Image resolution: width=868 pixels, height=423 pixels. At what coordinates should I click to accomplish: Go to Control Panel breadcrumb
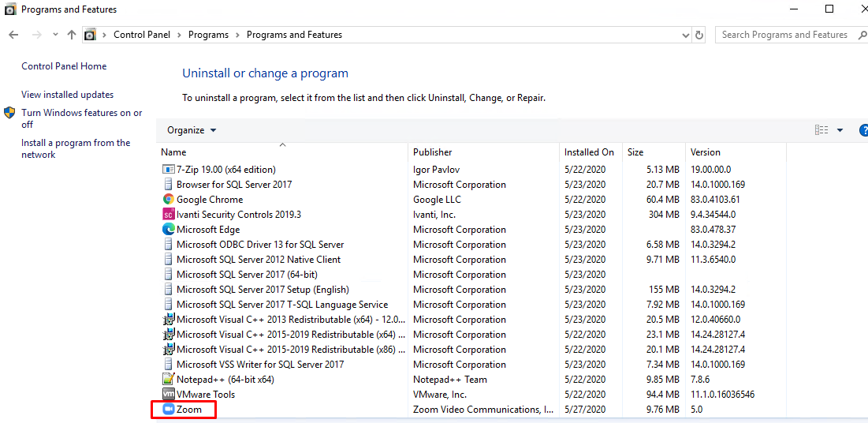(x=142, y=35)
